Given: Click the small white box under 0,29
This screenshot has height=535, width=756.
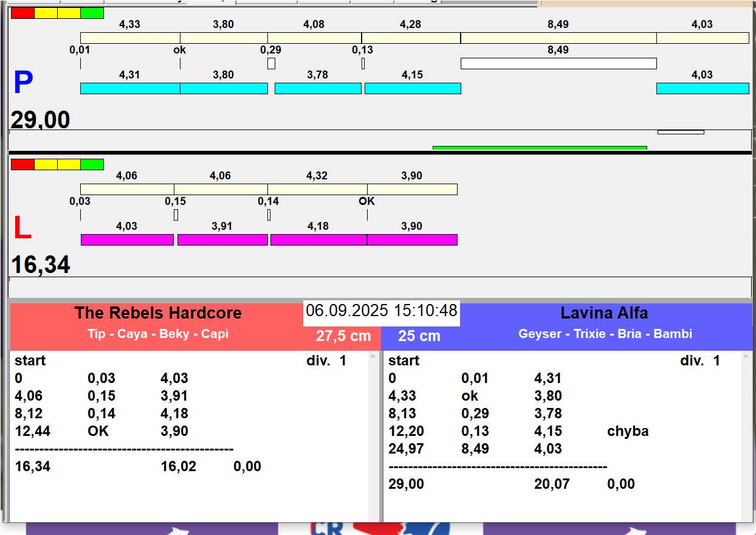Looking at the screenshot, I should point(271,63).
